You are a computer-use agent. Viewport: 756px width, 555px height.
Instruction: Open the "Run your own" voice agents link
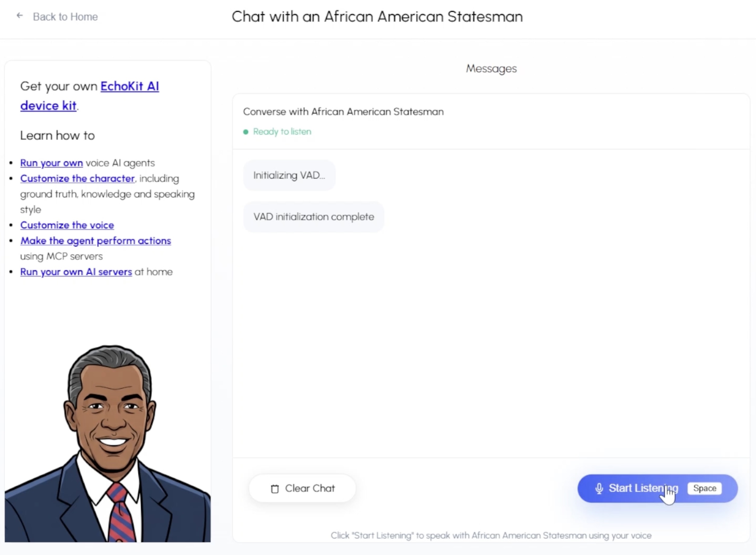pyautogui.click(x=51, y=163)
